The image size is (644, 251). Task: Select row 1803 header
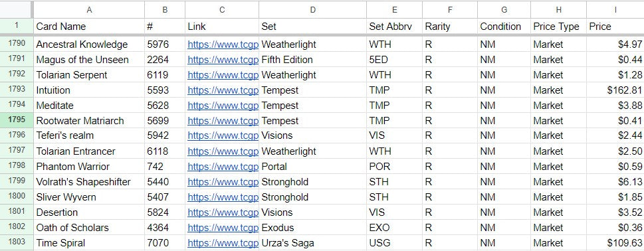[17, 243]
